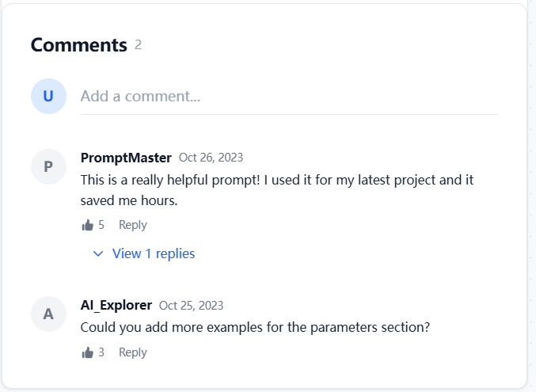
Task: Click thumbs-up icon on AI_Explorer's comment
Action: coord(87,353)
